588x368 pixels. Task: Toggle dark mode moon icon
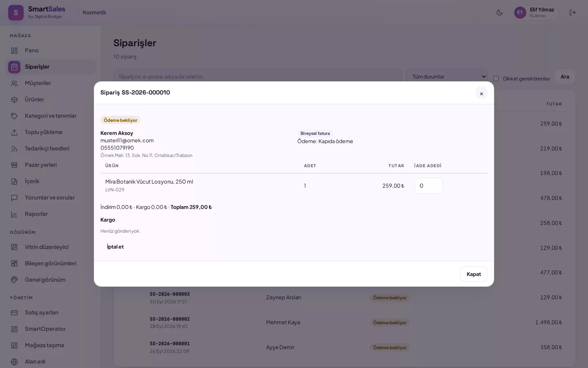pos(499,12)
